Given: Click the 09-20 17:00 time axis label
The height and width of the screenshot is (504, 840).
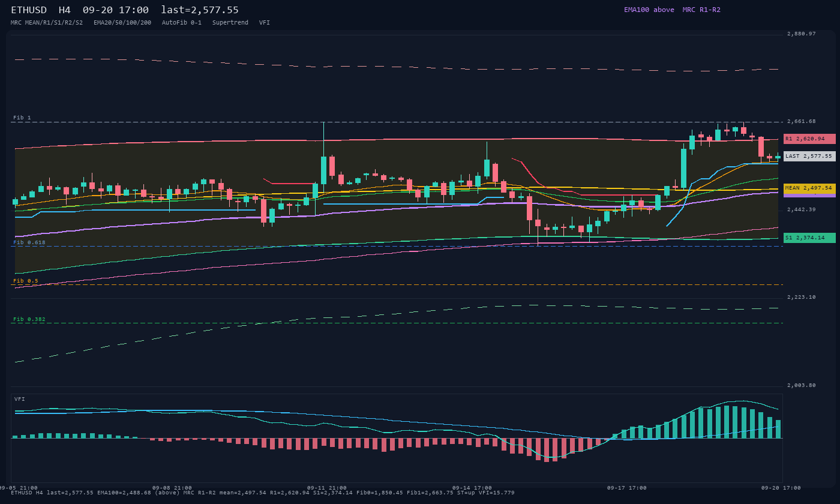Looking at the screenshot, I should click(781, 488).
